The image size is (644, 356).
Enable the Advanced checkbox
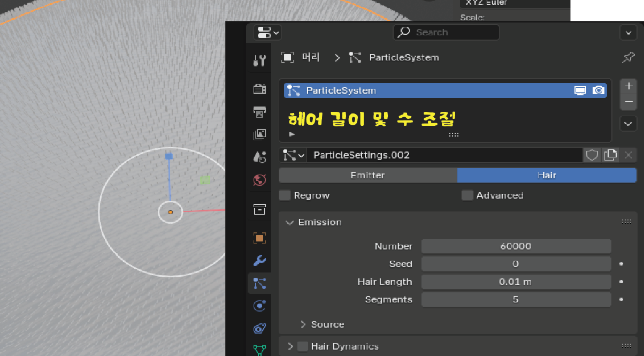click(x=467, y=195)
